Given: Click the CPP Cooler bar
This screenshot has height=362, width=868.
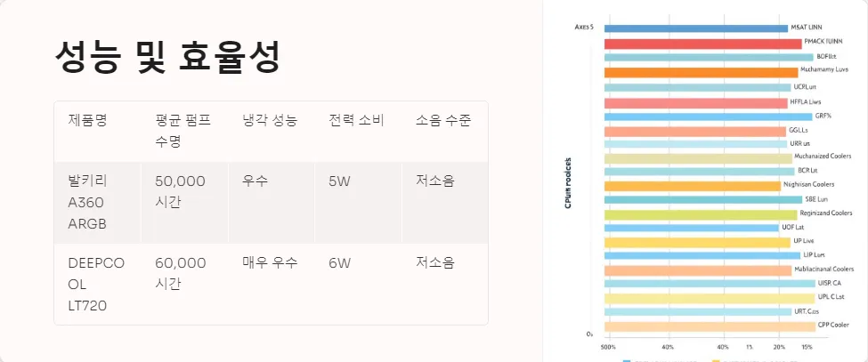Looking at the screenshot, I should (x=710, y=326).
